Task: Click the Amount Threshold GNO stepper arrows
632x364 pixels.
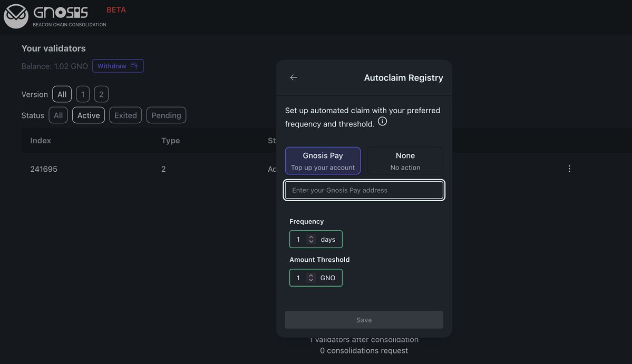Action: [311, 278]
